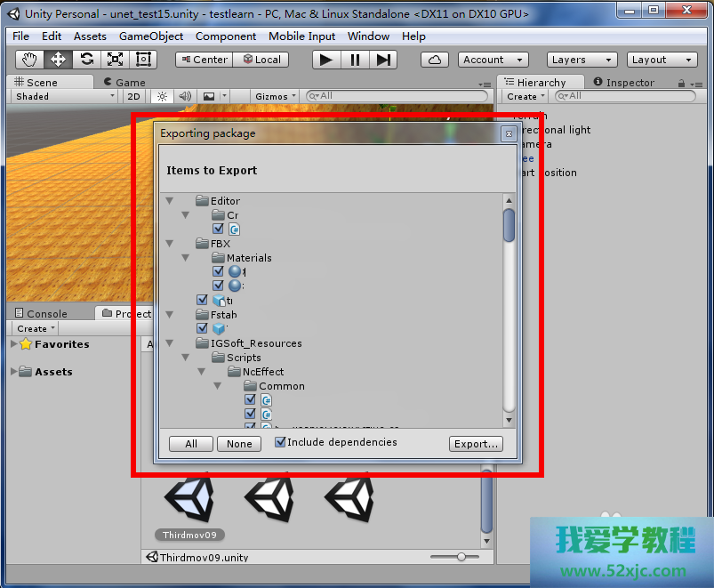Screen dimensions: 714x588
Task: Click the None button
Action: (239, 444)
